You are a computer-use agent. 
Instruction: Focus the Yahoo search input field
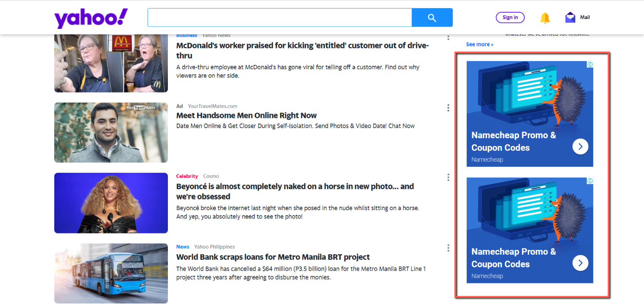(x=280, y=17)
